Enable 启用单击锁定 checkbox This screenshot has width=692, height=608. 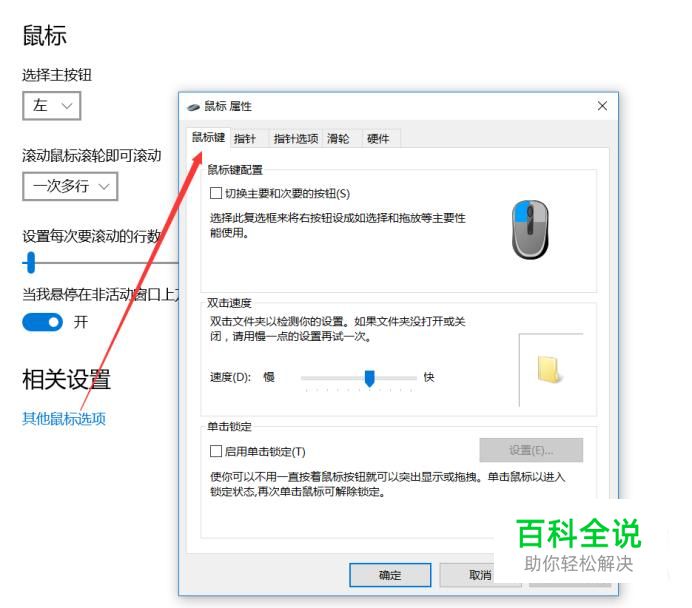tap(215, 451)
